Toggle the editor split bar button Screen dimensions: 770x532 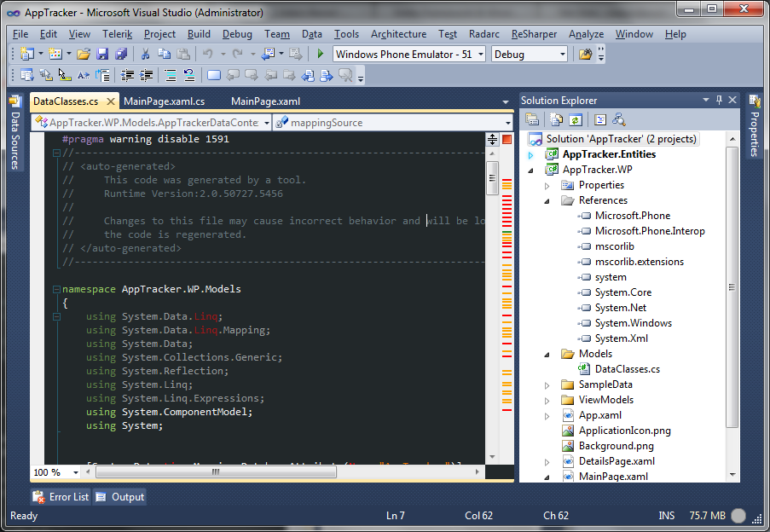(x=492, y=139)
